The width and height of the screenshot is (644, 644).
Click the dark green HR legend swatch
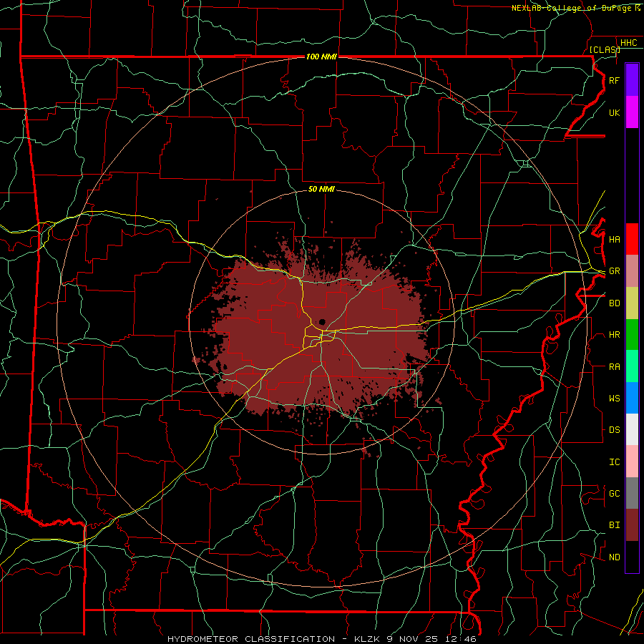tap(632, 335)
